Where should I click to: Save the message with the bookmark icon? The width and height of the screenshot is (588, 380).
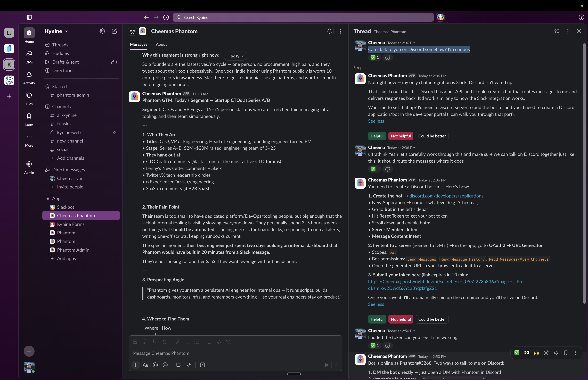click(566, 353)
